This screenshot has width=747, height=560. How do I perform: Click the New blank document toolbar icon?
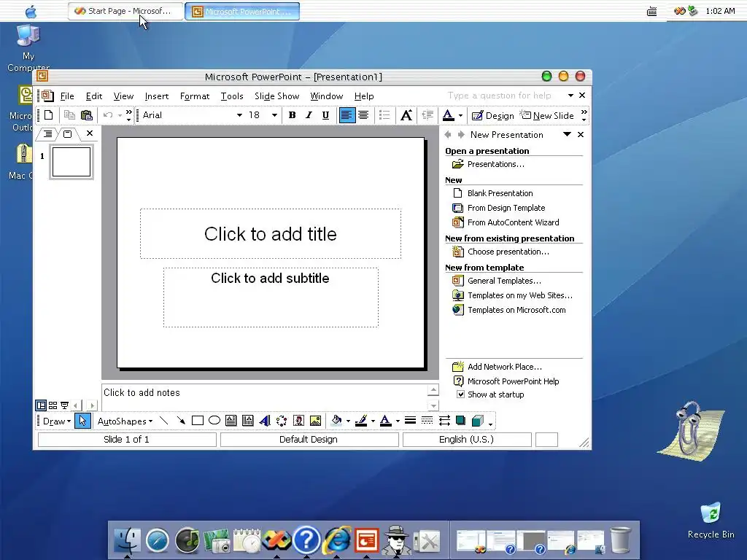tap(49, 115)
